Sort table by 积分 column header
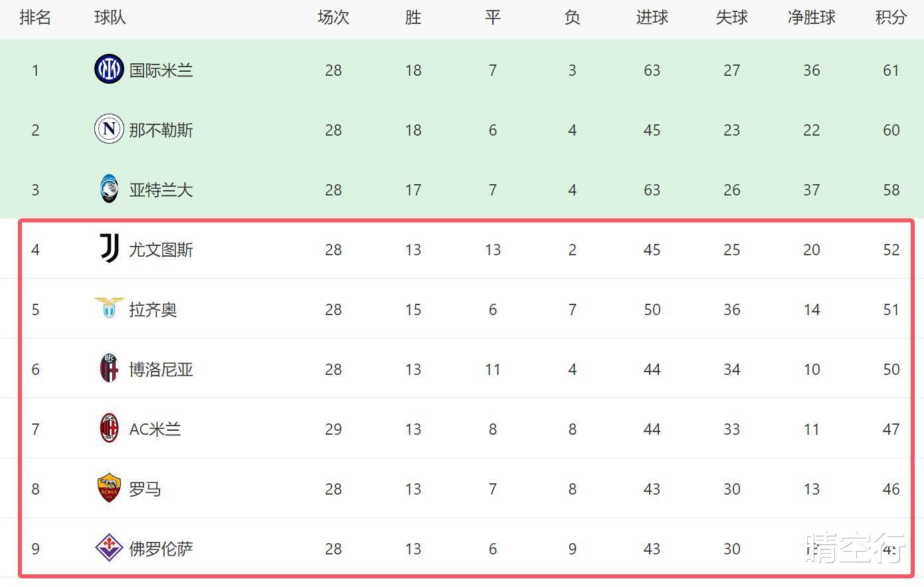 tap(891, 18)
